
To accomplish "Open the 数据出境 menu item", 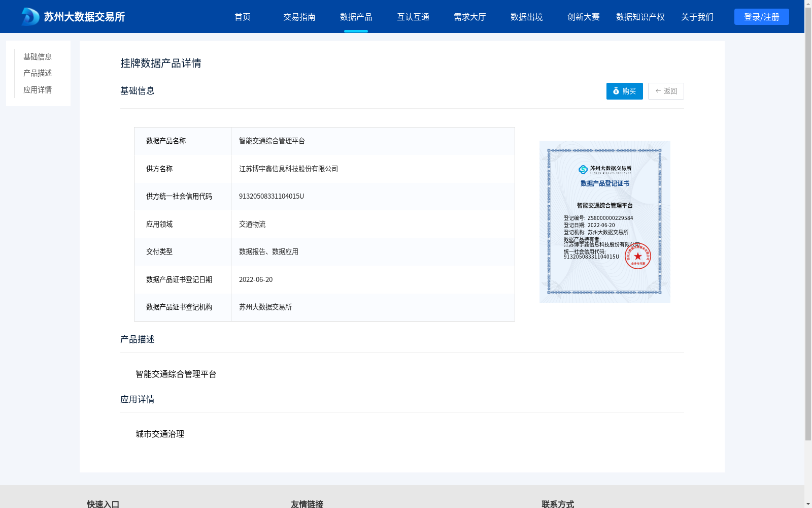I will coord(527,17).
